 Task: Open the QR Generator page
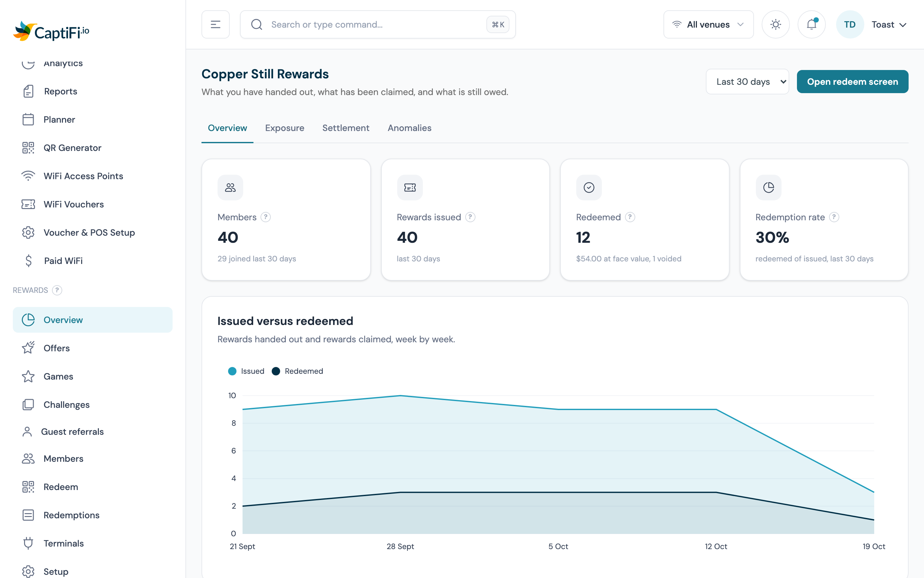click(x=92, y=148)
